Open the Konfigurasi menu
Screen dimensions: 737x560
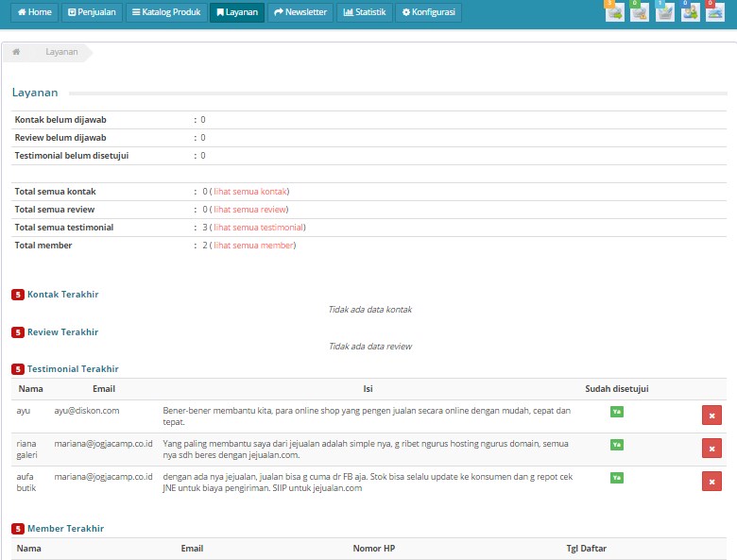tap(428, 12)
